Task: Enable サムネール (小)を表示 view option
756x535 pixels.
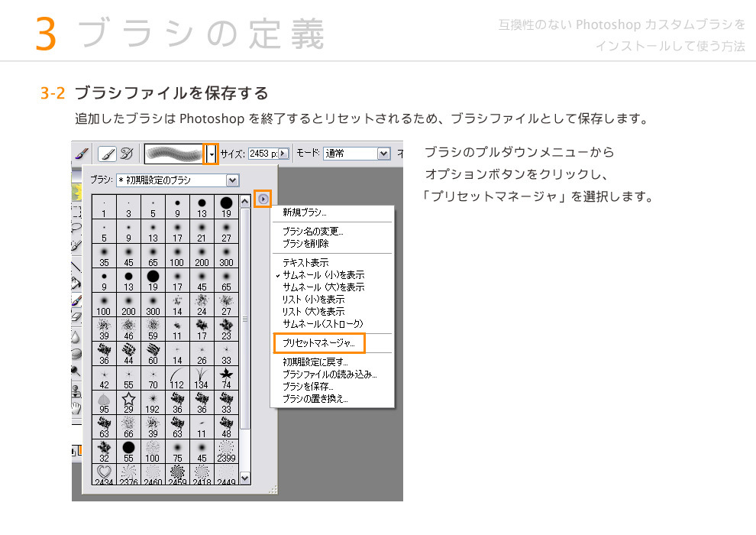Action: click(x=322, y=274)
